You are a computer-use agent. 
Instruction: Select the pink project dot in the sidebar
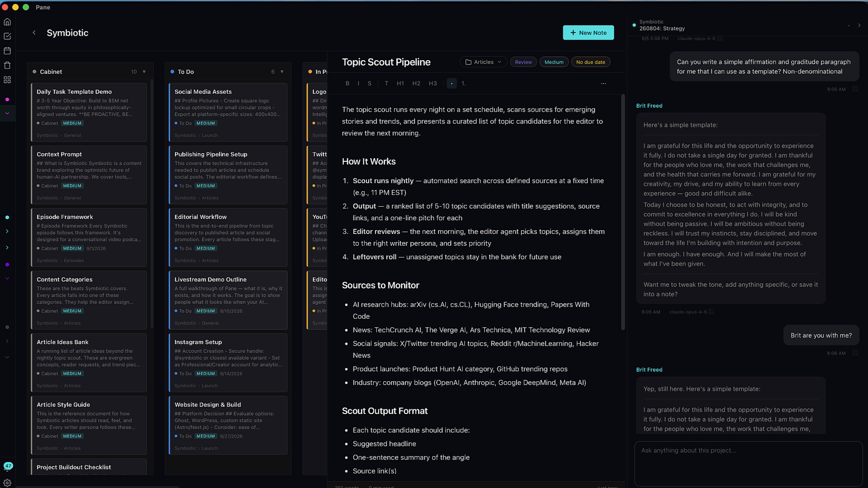7,99
